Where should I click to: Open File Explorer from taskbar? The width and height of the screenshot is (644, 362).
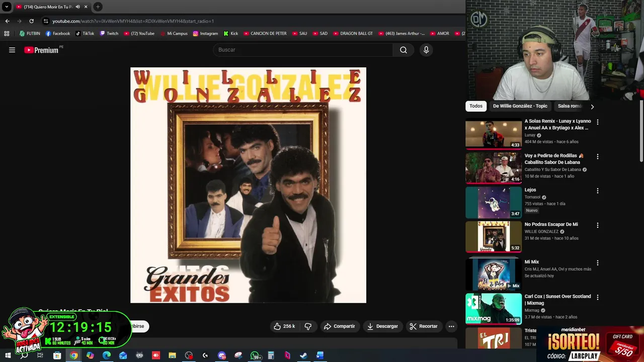click(172, 355)
